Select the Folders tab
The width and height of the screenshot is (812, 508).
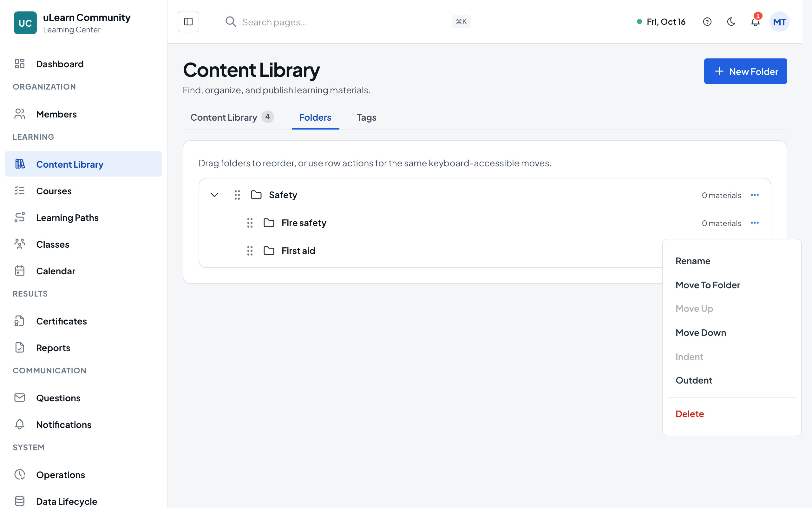[x=315, y=117]
